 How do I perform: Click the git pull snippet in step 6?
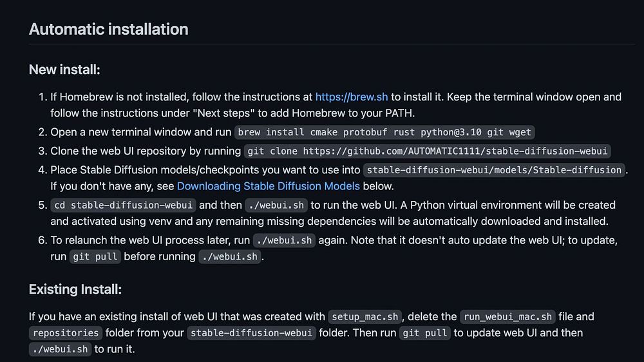pos(95,256)
